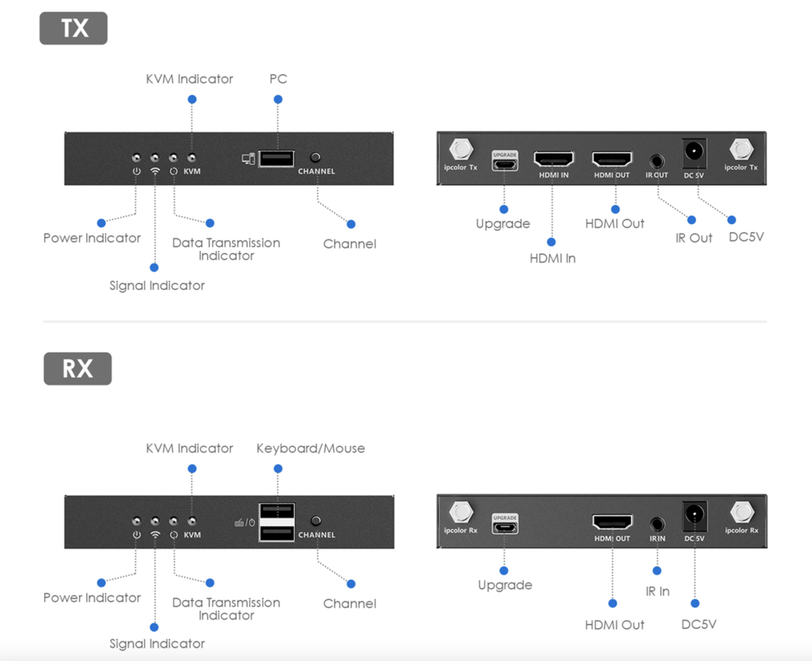812x661 pixels.
Task: Click the TX "KVM Indicator" blue dot
Action: pyautogui.click(x=192, y=99)
